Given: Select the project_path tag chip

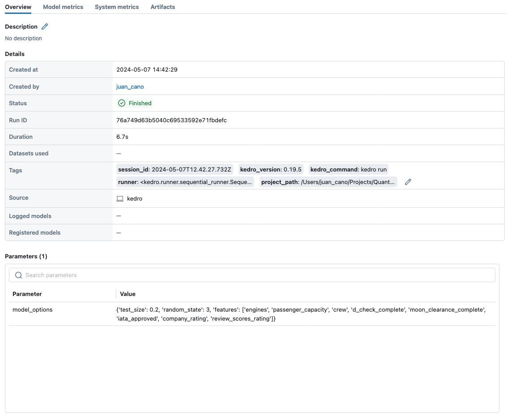Looking at the screenshot, I should click(x=327, y=182).
